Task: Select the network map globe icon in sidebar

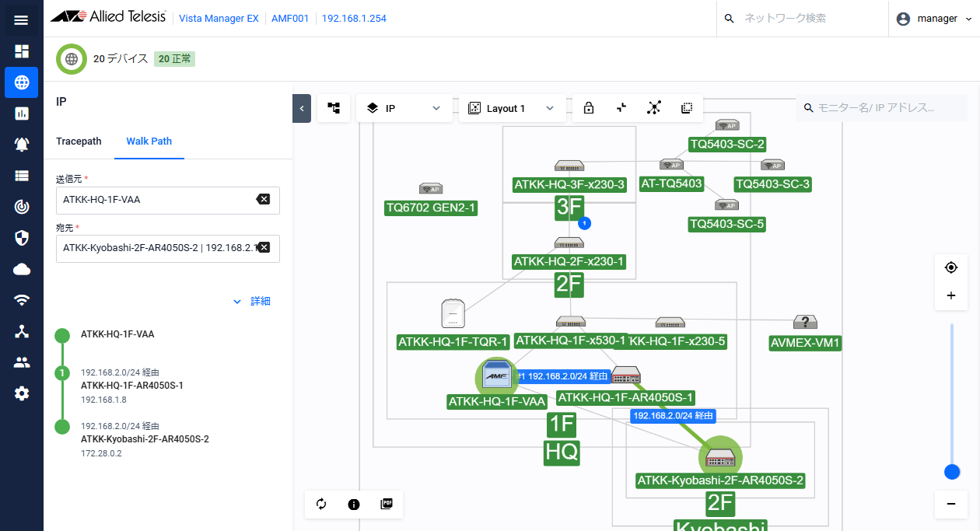Action: point(22,82)
